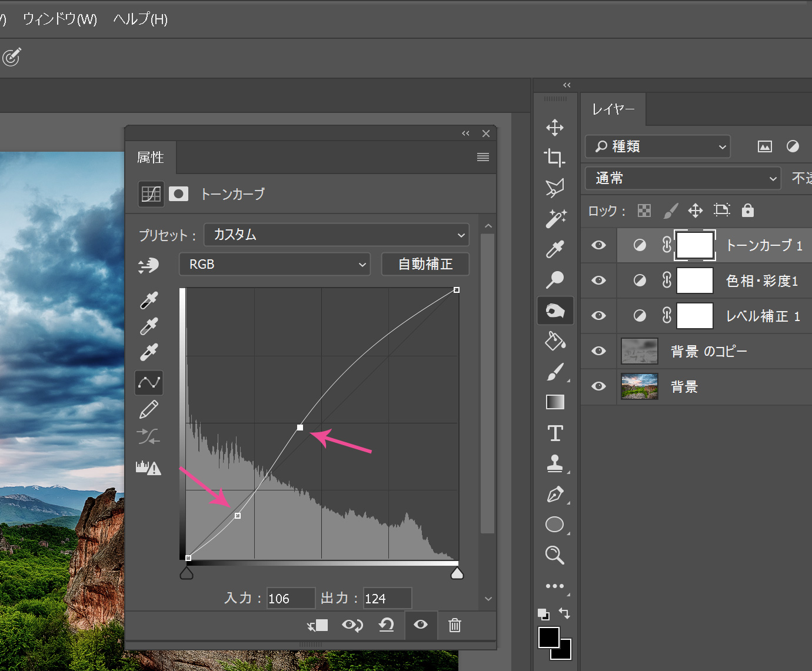Click the 入力 value field

coord(290,599)
